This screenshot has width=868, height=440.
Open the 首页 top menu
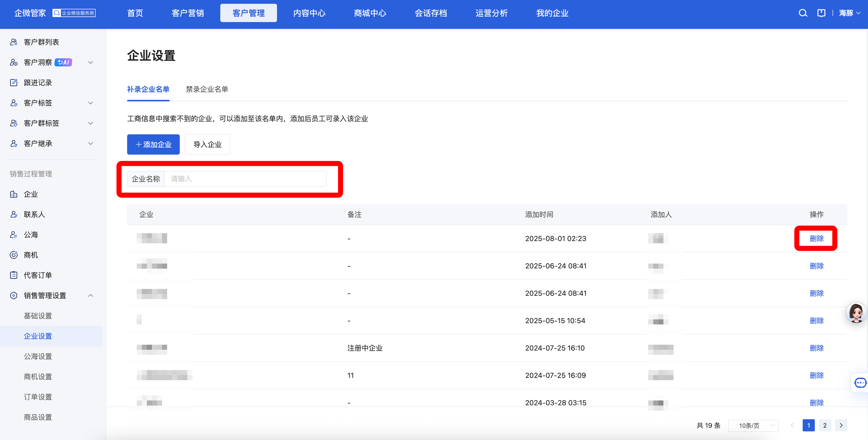135,13
